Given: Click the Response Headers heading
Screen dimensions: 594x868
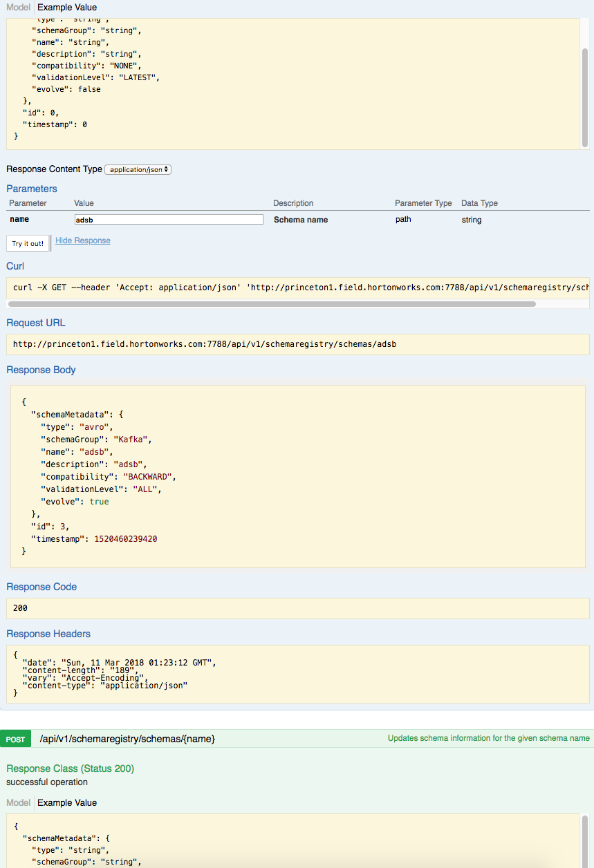Looking at the screenshot, I should pyautogui.click(x=48, y=633).
